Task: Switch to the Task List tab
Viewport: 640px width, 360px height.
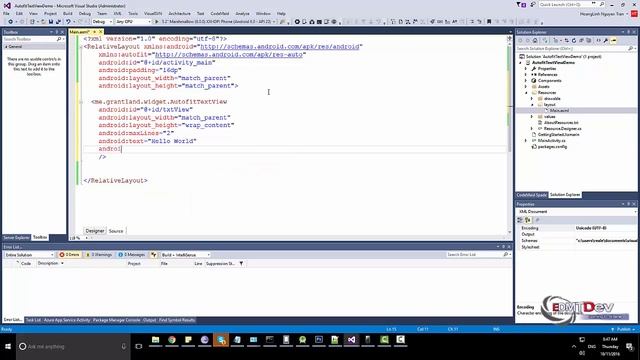Action: point(33,320)
